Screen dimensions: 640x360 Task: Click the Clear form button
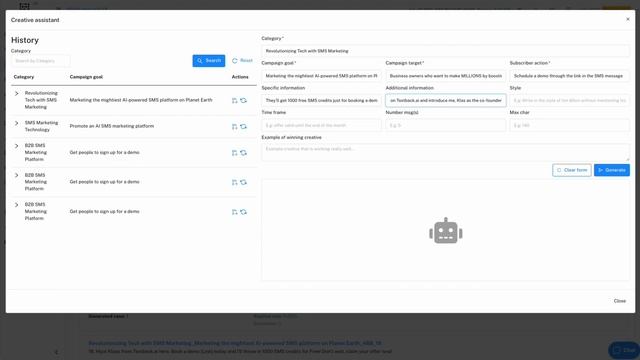(571, 170)
